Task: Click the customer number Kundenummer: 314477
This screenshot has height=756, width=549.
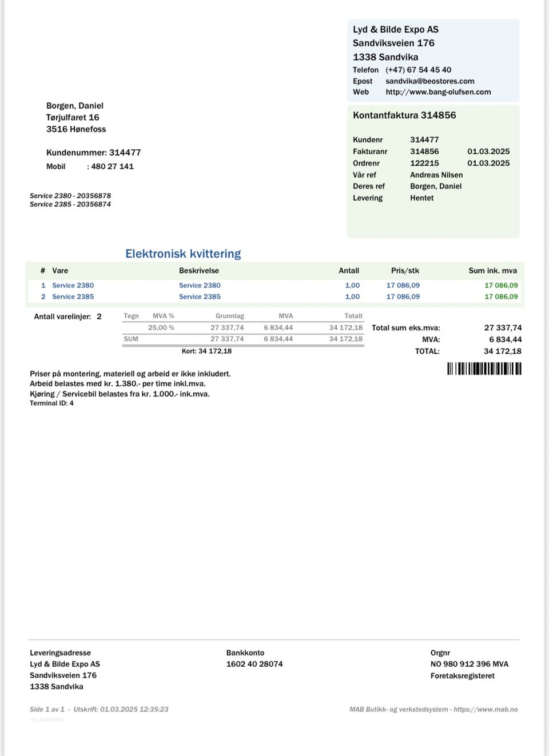Action: click(93, 153)
